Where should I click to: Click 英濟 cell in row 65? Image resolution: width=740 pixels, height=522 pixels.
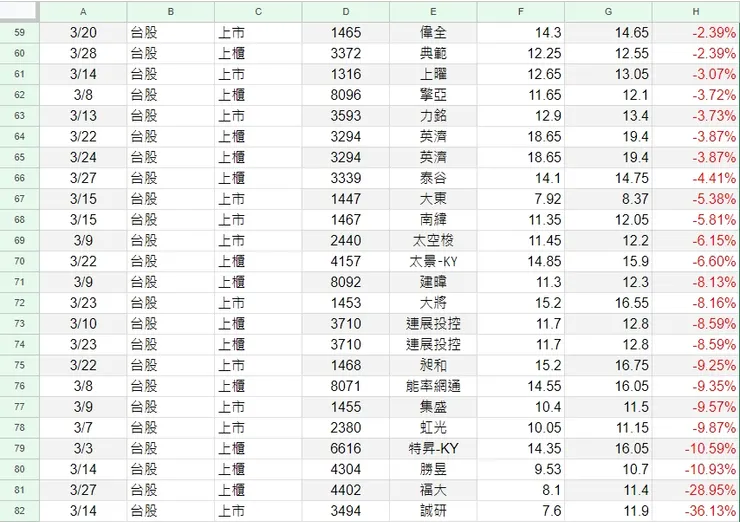(x=433, y=157)
